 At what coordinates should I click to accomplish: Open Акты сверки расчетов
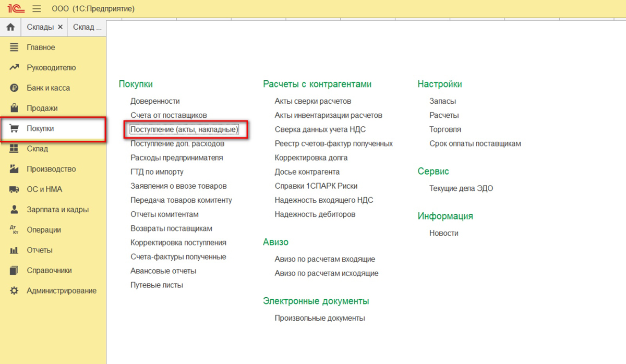[312, 101]
